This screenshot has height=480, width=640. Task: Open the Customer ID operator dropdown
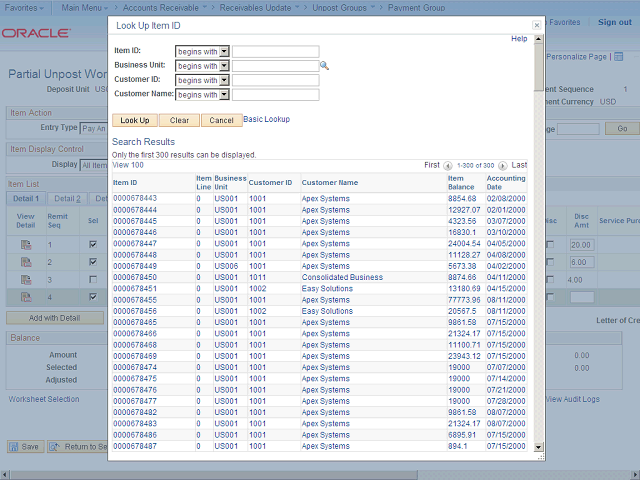(223, 80)
